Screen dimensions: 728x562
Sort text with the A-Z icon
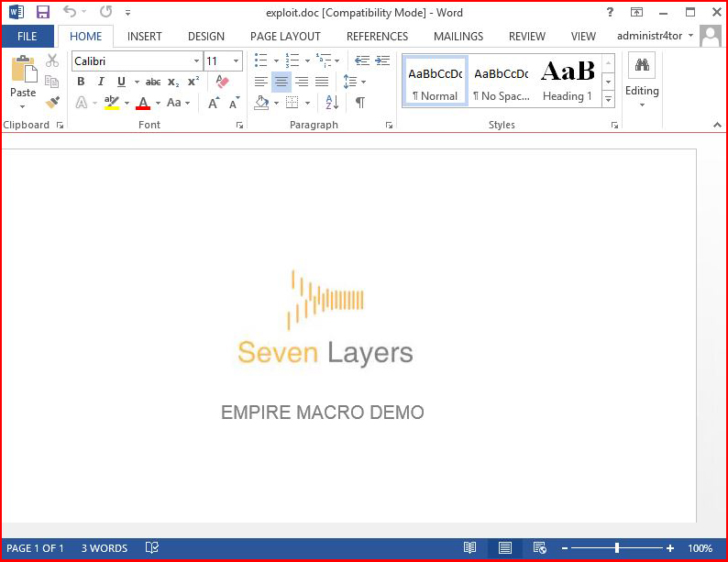[x=332, y=103]
